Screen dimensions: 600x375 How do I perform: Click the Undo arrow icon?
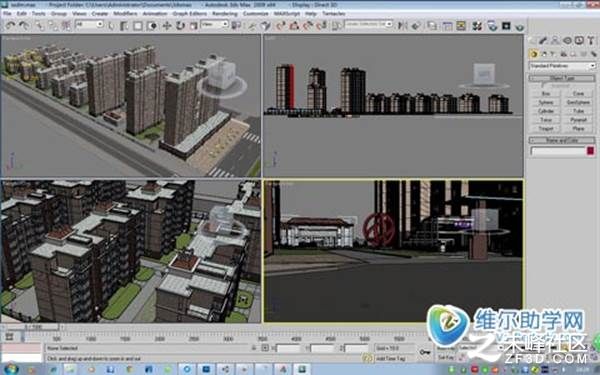pos(10,26)
